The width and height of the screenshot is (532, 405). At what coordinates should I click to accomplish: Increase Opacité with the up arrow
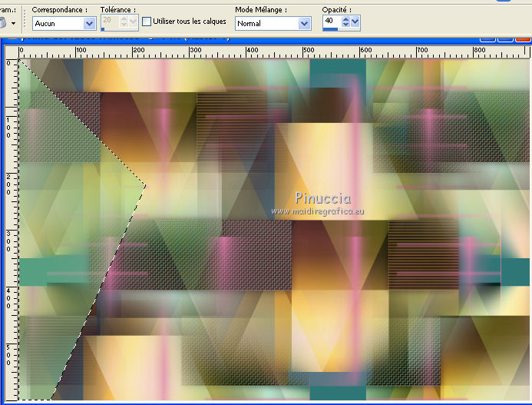(x=345, y=18)
